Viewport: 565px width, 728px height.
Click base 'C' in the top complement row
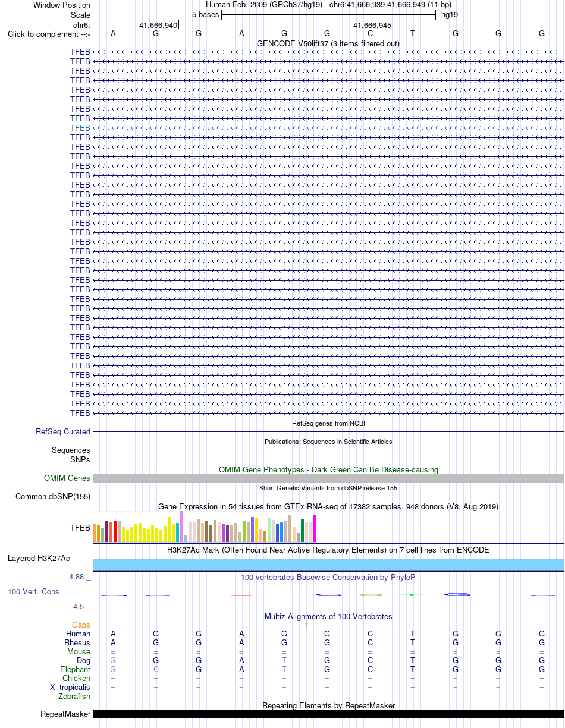(370, 34)
